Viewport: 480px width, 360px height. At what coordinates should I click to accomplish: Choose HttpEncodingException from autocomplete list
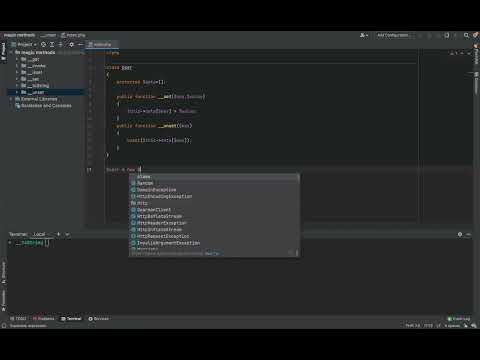[x=214, y=196]
